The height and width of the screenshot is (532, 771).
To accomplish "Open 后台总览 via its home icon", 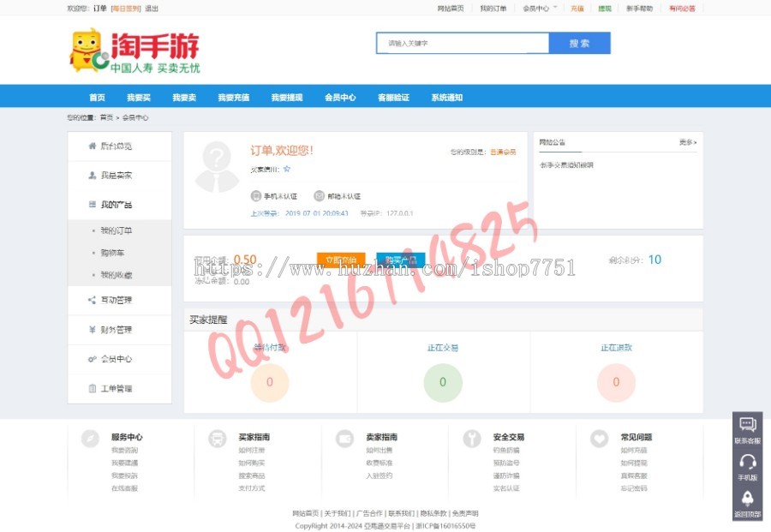I will point(92,146).
